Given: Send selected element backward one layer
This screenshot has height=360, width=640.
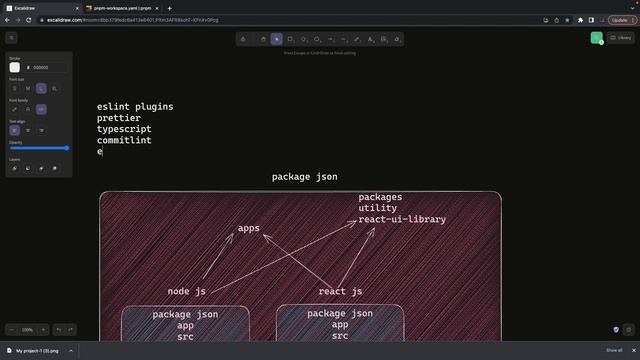Looking at the screenshot, I should 28,168.
